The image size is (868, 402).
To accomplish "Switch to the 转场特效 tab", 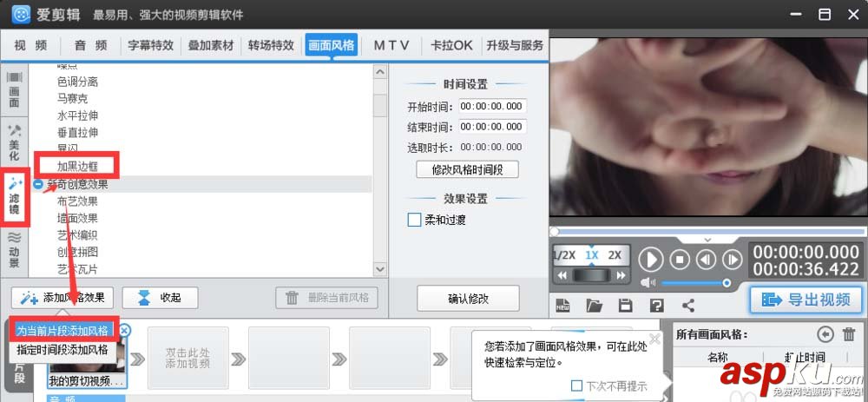I will tap(271, 45).
